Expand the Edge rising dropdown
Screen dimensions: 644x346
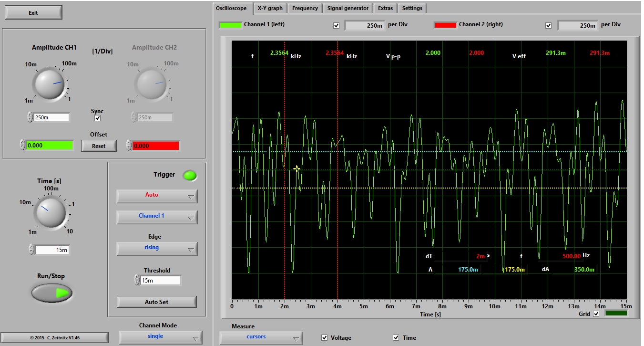[157, 248]
